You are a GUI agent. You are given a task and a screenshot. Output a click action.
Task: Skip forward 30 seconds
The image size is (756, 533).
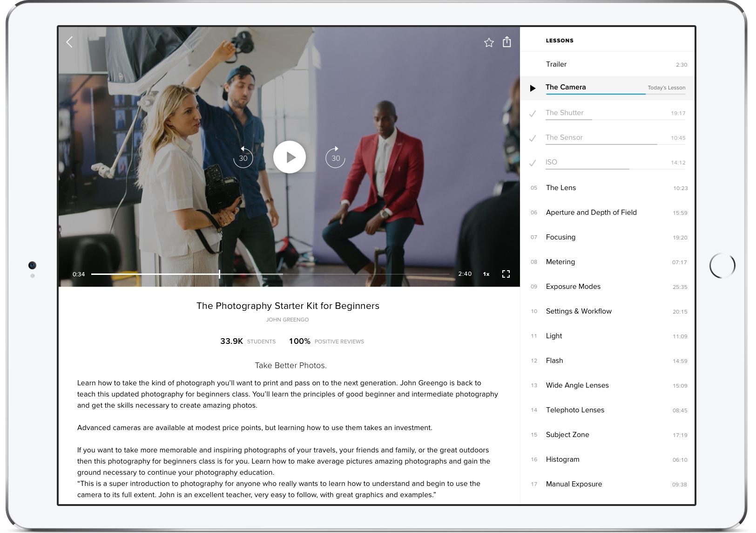click(x=335, y=157)
